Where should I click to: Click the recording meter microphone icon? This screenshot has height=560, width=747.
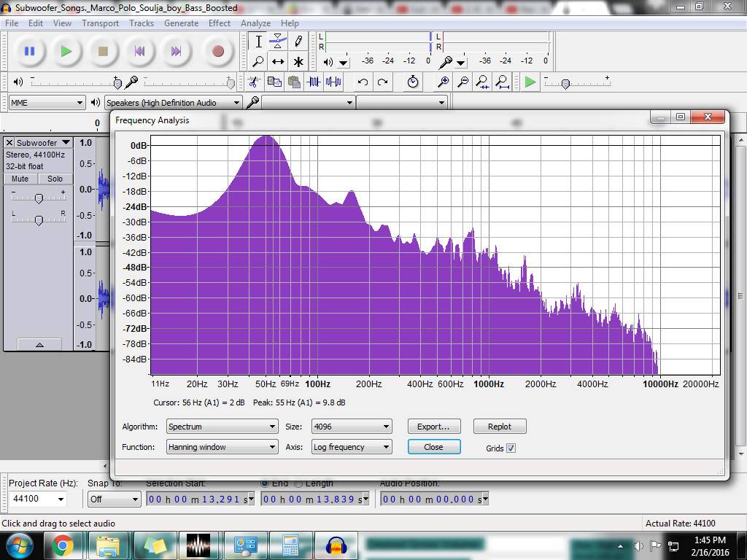point(446,62)
